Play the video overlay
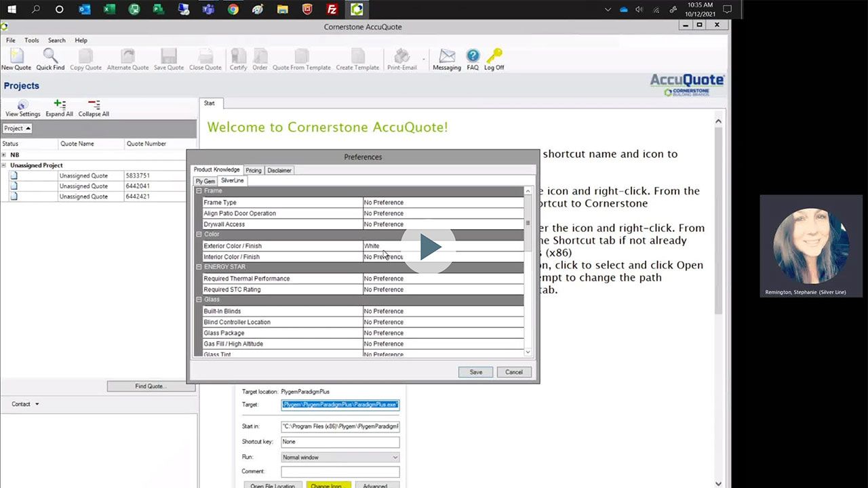Screen dimensions: 868x488 [429, 247]
